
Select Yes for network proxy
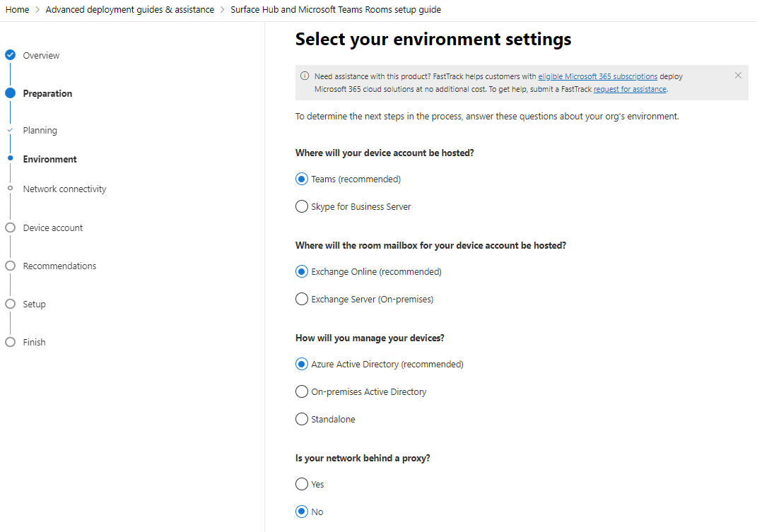(302, 485)
